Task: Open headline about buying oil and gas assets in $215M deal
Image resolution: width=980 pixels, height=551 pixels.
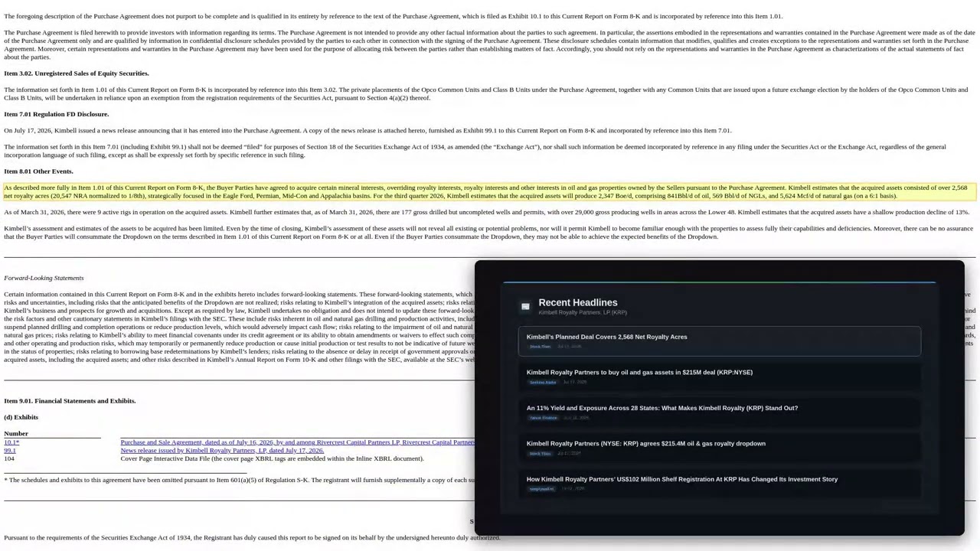Action: (720, 377)
